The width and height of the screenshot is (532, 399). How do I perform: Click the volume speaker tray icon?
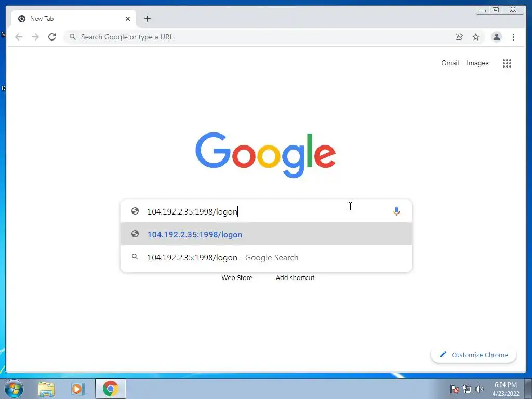pyautogui.click(x=480, y=389)
